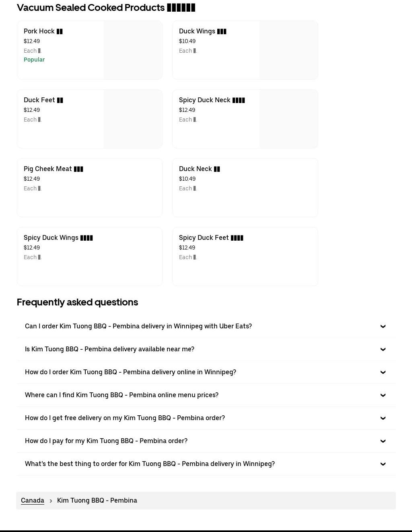
Task: Open the Canada breadcrumb link
Action: (x=32, y=501)
